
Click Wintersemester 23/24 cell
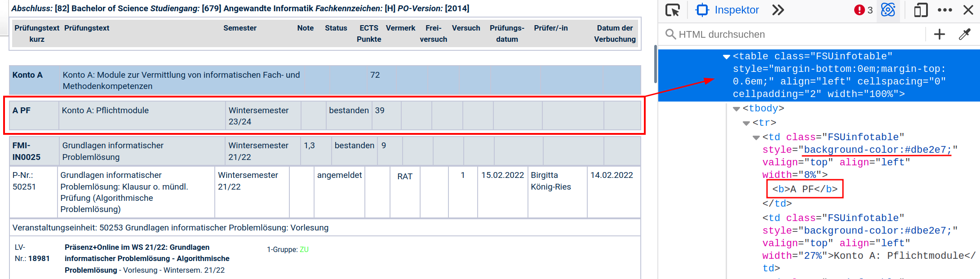pyautogui.click(x=263, y=115)
